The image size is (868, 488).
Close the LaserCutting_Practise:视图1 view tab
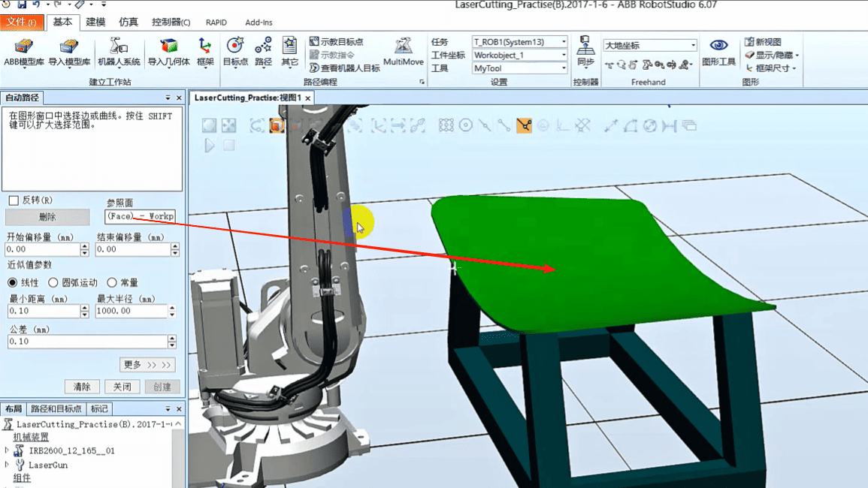[308, 98]
